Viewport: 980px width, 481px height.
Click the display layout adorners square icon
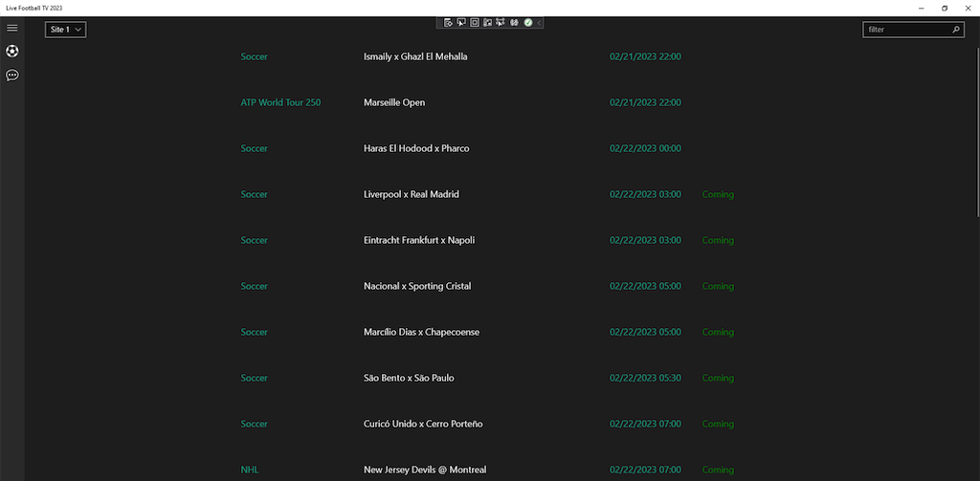tap(475, 22)
